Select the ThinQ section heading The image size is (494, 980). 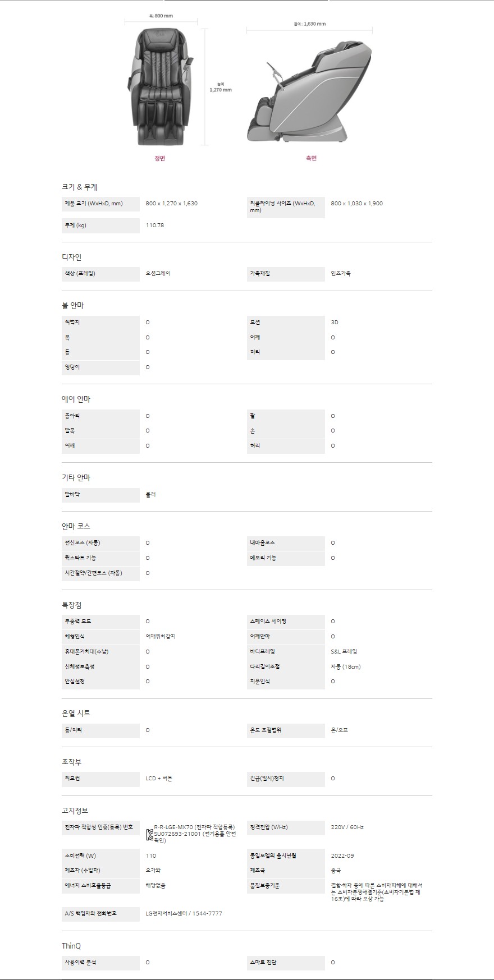click(71, 946)
